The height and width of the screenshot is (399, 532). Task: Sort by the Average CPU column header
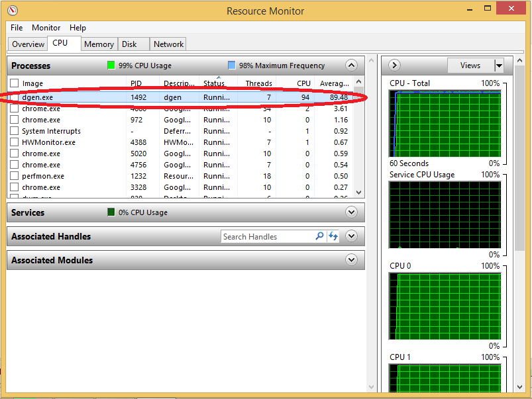click(x=334, y=83)
